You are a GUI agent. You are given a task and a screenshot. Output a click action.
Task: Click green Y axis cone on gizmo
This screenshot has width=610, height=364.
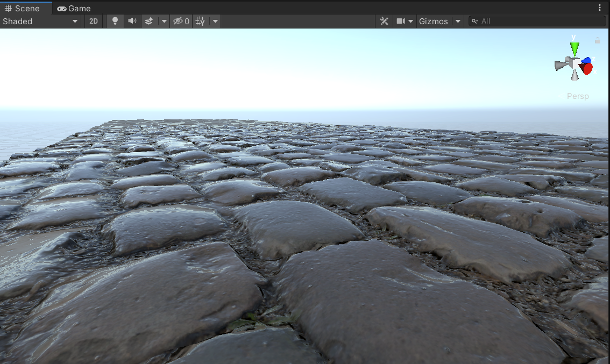[574, 48]
